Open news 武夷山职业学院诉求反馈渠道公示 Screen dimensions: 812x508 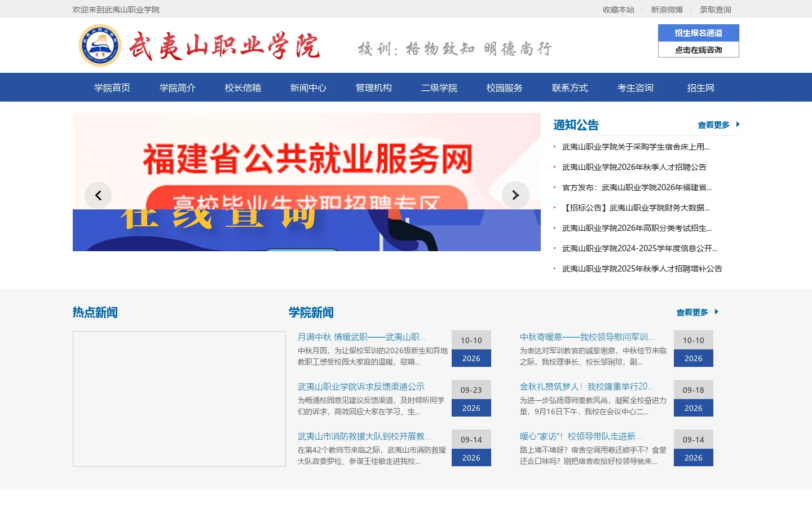tap(361, 387)
